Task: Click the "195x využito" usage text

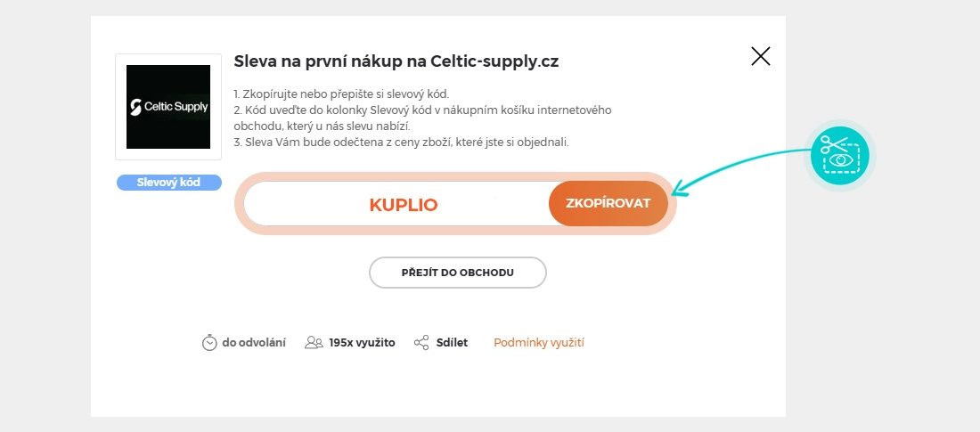Action: 362,342
